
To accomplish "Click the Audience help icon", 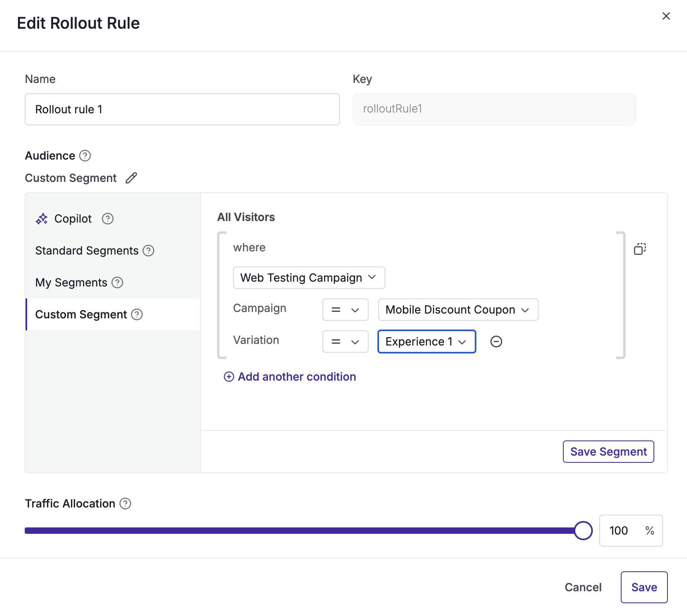I will pos(85,156).
